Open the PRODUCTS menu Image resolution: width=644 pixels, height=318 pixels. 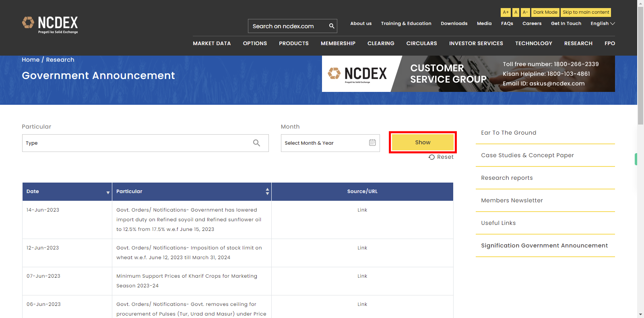[294, 43]
